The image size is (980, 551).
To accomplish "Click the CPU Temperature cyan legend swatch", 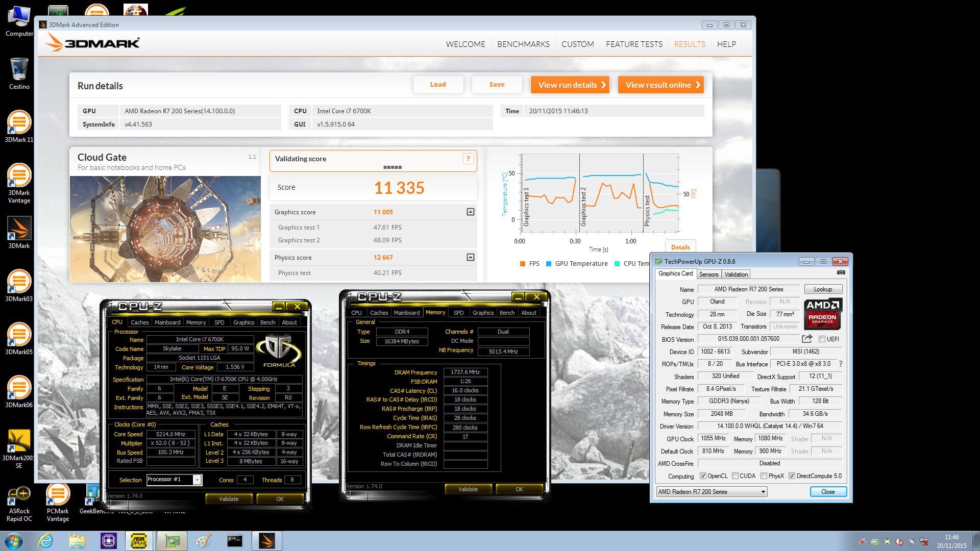I will 617,264.
